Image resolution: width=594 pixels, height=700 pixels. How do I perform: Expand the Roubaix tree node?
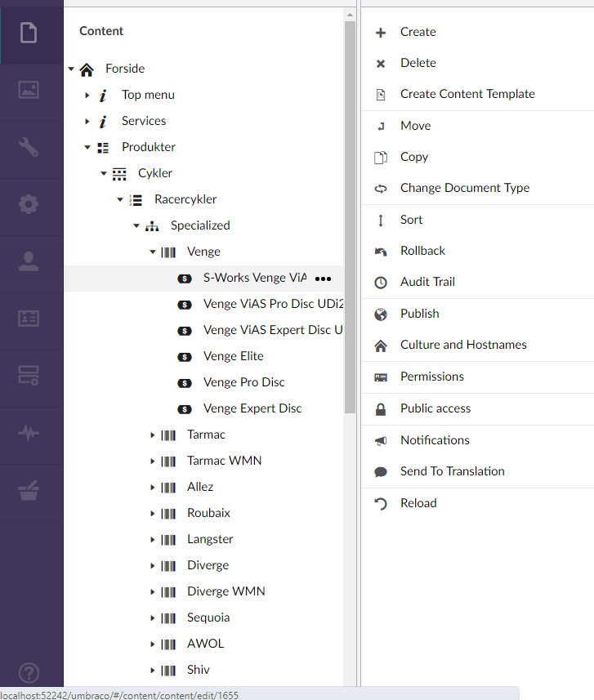[x=153, y=514]
